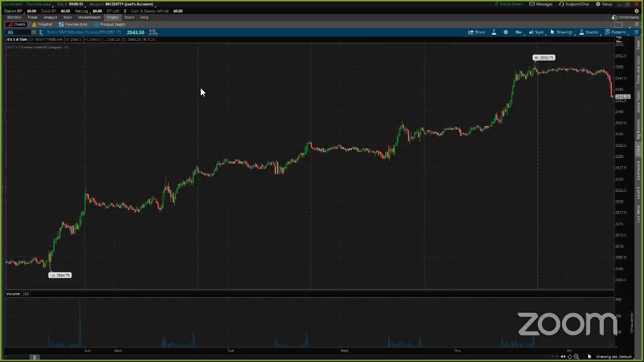Go to Home Screen

pyautogui.click(x=509, y=4)
